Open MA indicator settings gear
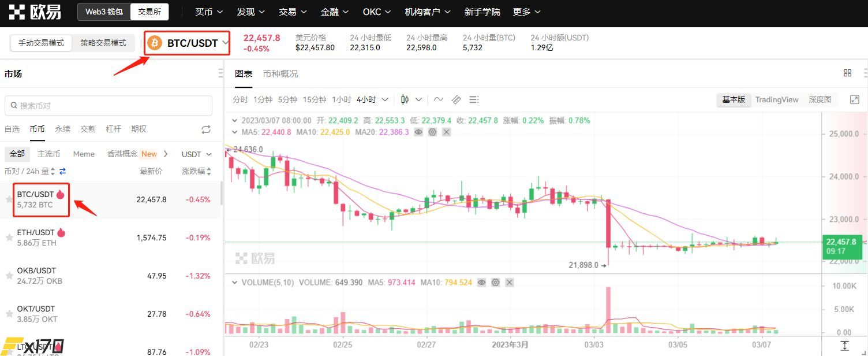The height and width of the screenshot is (356, 868). pos(432,132)
